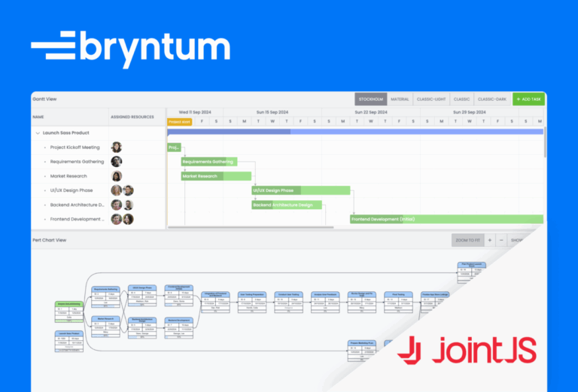Select the Market Research tree row
This screenshot has width=578, height=392.
click(99, 176)
